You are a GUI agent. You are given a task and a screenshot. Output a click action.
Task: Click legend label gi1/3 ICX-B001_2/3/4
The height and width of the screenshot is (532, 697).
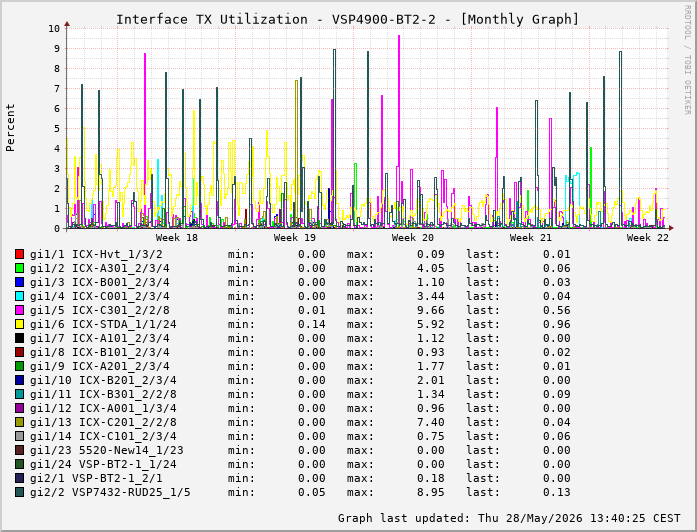coord(100,282)
